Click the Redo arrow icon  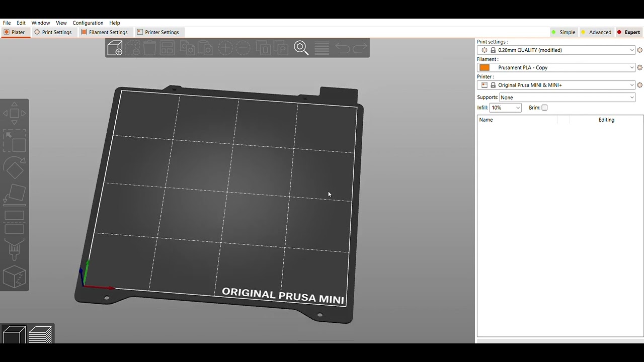tap(360, 48)
